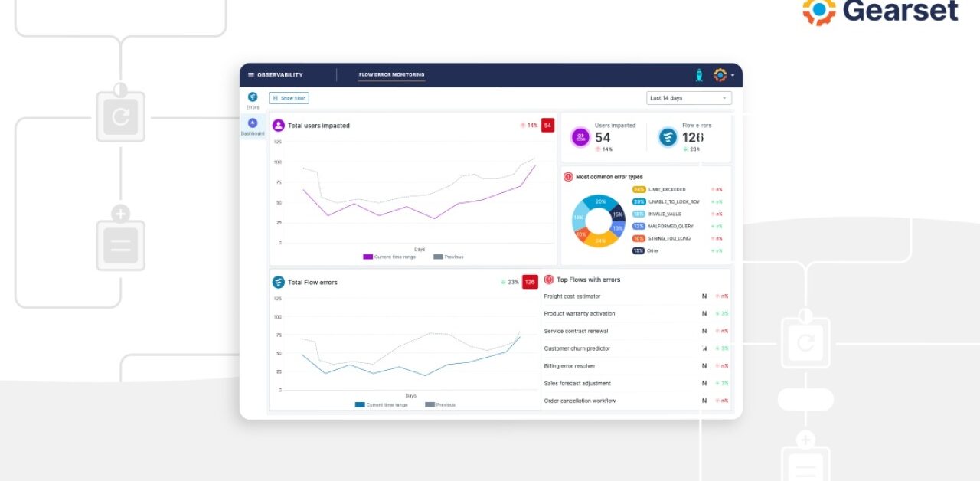Click the blue Flow errors icon
Image resolution: width=980 pixels, height=481 pixels.
pyautogui.click(x=668, y=137)
